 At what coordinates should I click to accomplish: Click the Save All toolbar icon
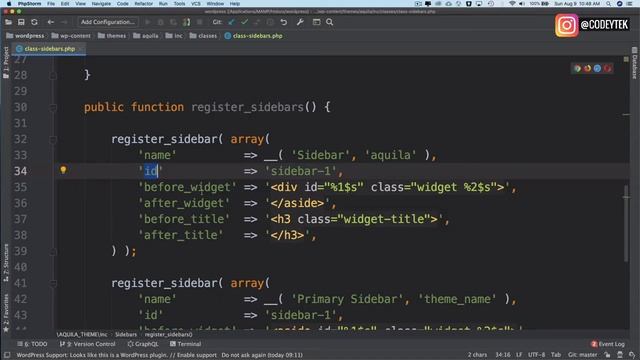point(21,22)
